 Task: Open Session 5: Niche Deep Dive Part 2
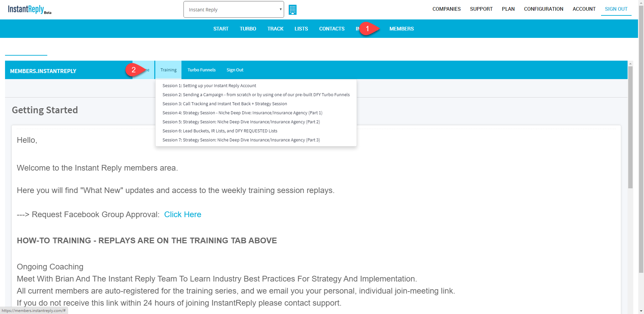[241, 122]
